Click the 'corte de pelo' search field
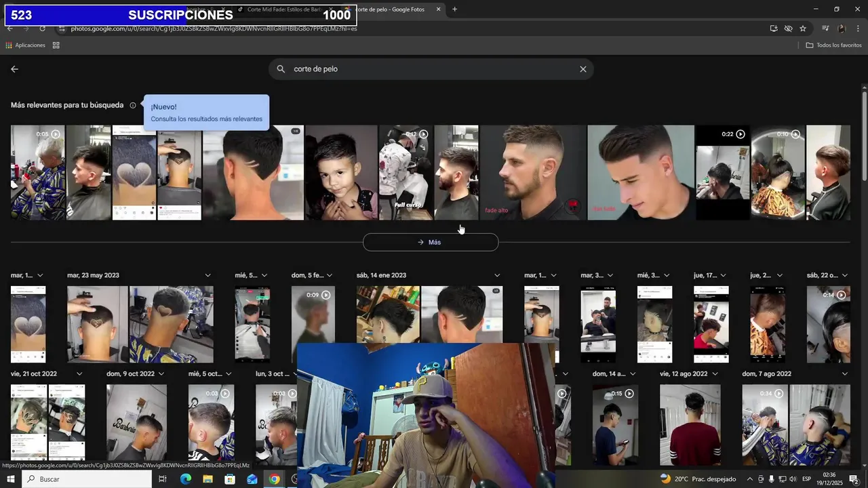 pyautogui.click(x=431, y=69)
